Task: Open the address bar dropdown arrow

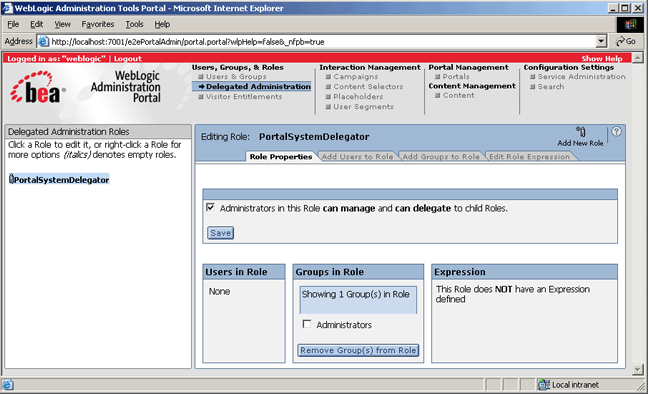Action: (601, 41)
